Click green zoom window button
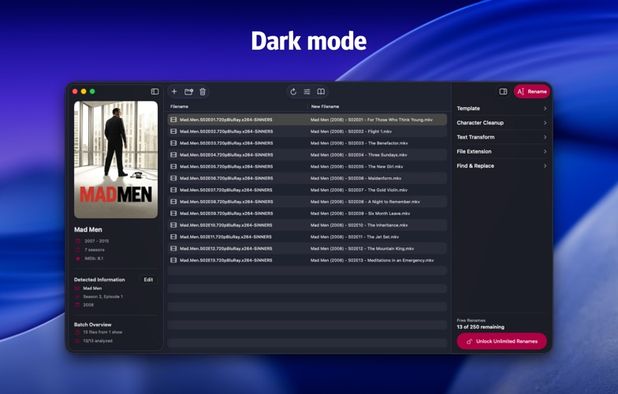 coord(92,91)
